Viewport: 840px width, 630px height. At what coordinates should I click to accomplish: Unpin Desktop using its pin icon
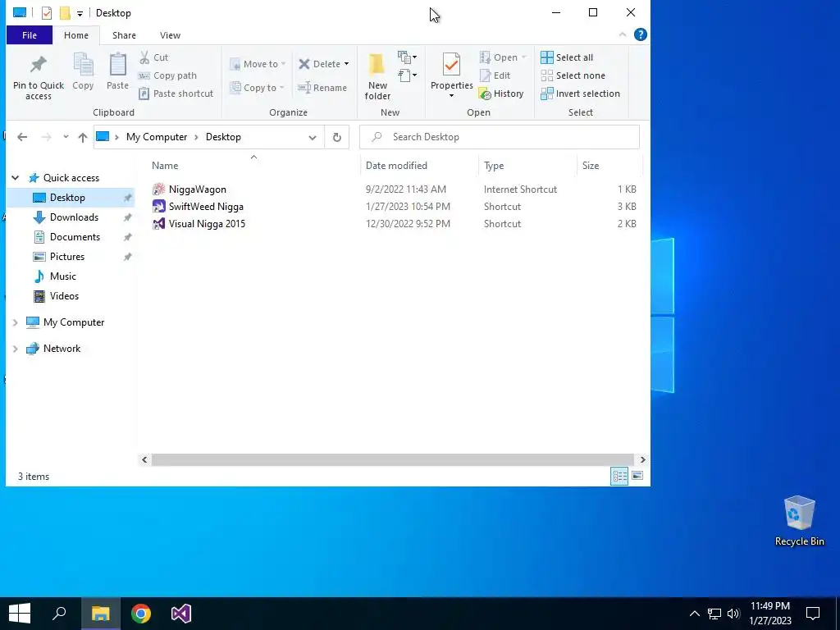(x=127, y=198)
